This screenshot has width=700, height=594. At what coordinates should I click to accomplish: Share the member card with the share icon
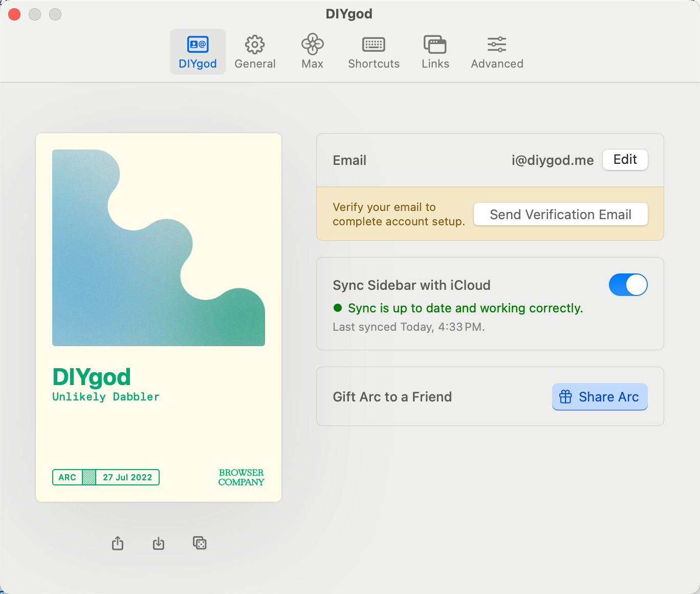click(x=118, y=543)
